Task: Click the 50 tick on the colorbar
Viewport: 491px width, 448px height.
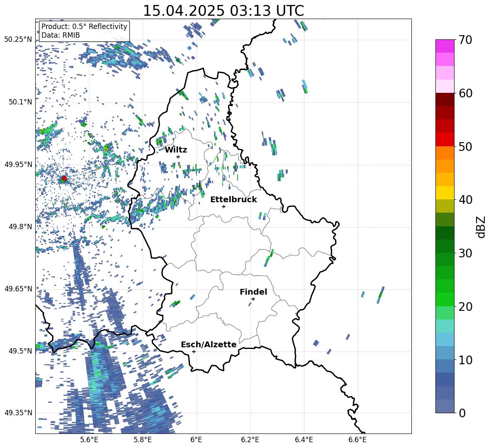Action: point(465,146)
